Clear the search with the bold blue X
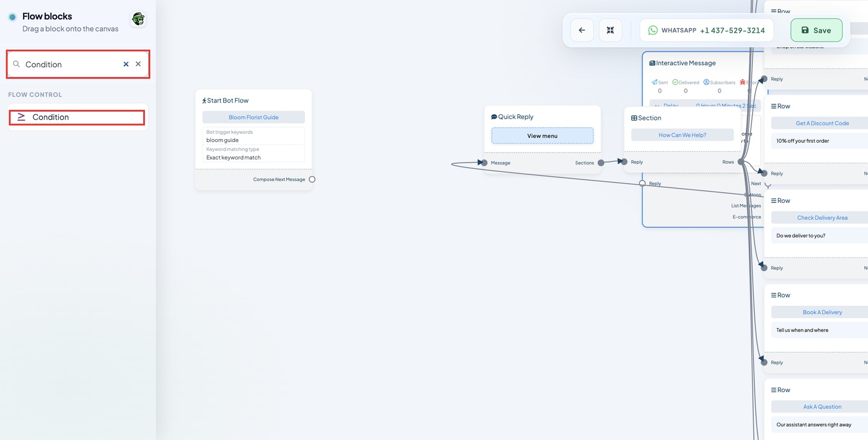This screenshot has width=868, height=440. [126, 64]
